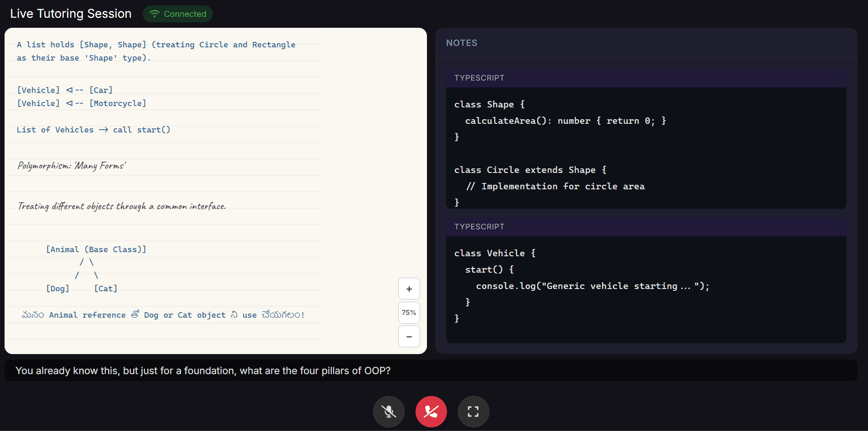
Task: Click the red phone hang-up icon
Action: pos(431,411)
